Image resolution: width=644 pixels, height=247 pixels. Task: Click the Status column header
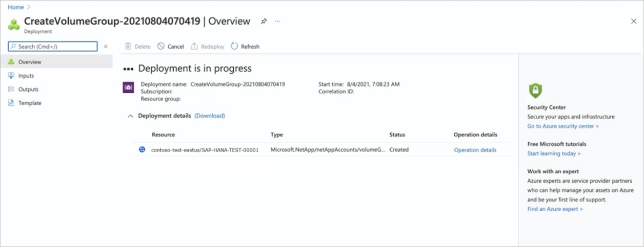click(397, 135)
